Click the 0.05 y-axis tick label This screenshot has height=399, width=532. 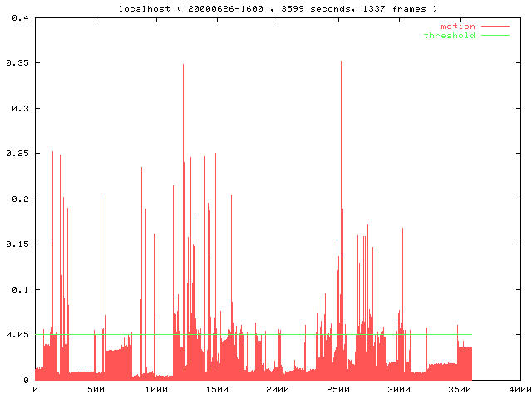coord(17,335)
